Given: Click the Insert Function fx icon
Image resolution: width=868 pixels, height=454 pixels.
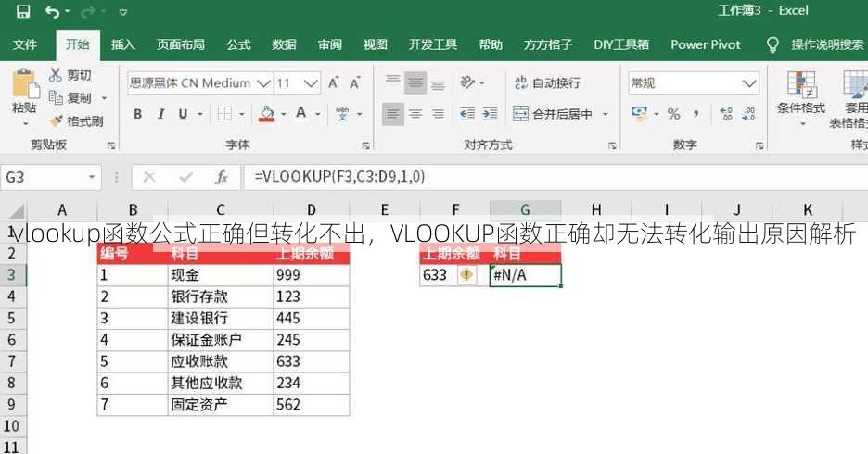Looking at the screenshot, I should [222, 177].
